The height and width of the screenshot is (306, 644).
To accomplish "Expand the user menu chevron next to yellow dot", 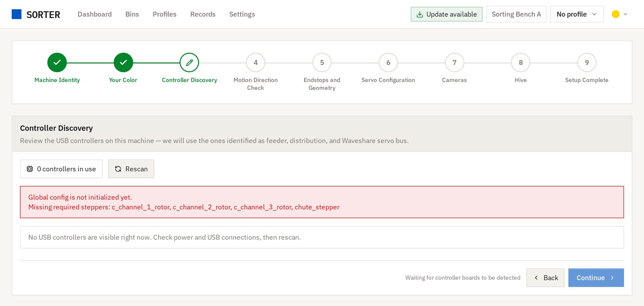I will tap(625, 14).
